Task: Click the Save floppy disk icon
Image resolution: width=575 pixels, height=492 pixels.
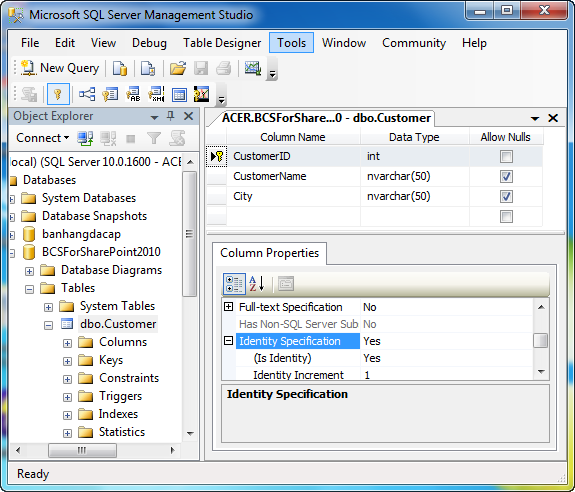Action: 201,68
